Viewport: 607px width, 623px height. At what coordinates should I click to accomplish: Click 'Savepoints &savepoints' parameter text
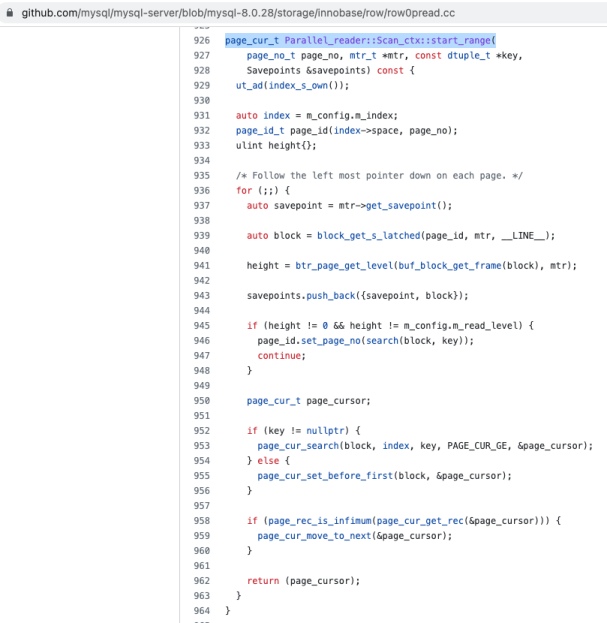(306, 71)
